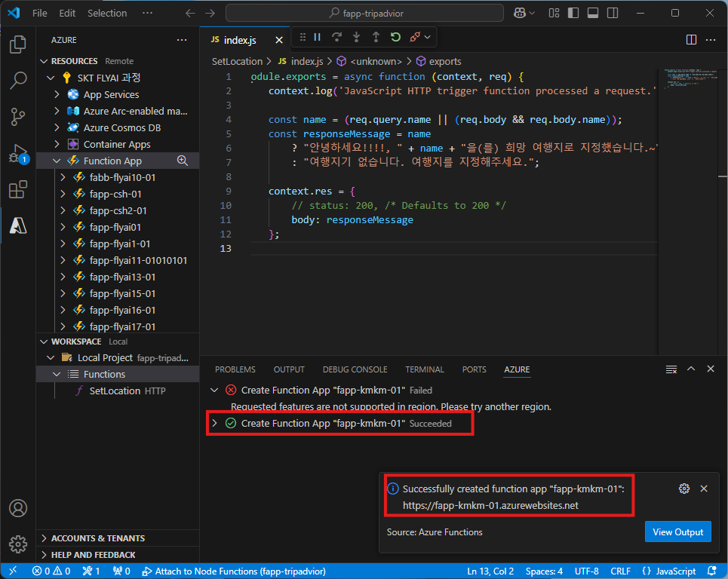Open the Selection menu

pyautogui.click(x=107, y=13)
